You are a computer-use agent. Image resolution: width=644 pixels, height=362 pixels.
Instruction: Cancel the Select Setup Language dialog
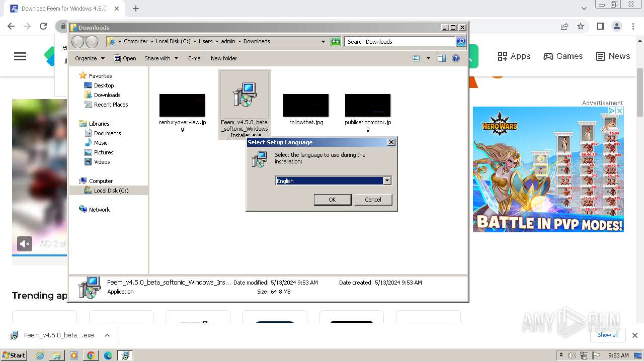(x=373, y=200)
